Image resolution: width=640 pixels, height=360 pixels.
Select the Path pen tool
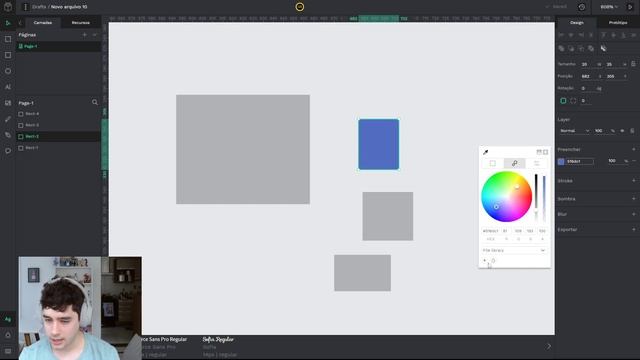8,135
